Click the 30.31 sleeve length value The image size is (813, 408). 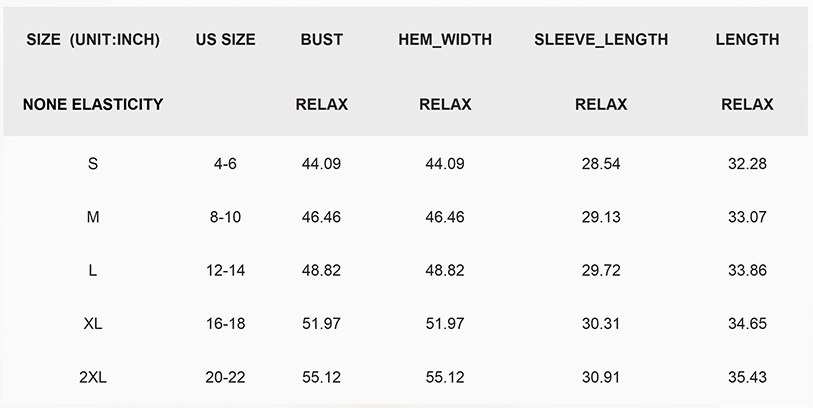click(x=601, y=324)
